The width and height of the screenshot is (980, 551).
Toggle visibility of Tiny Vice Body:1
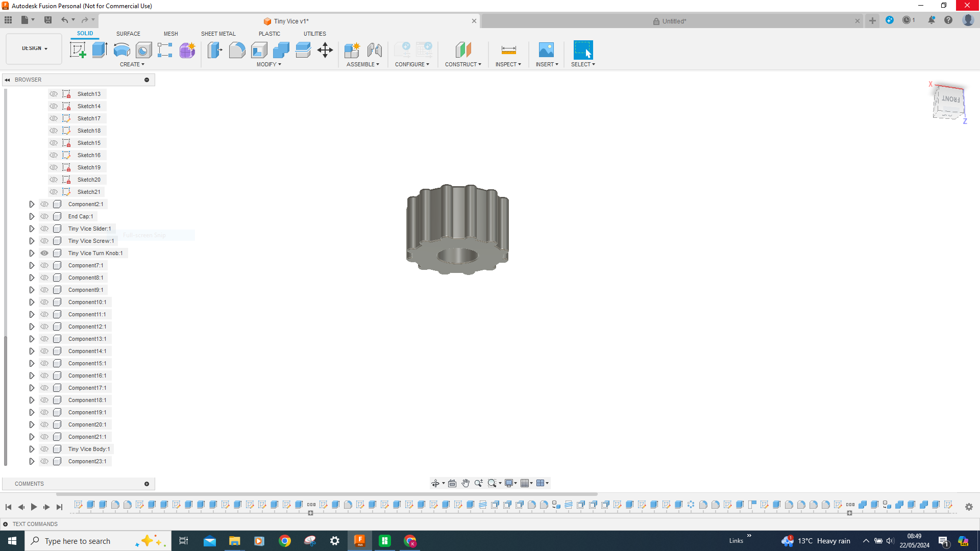(x=44, y=449)
